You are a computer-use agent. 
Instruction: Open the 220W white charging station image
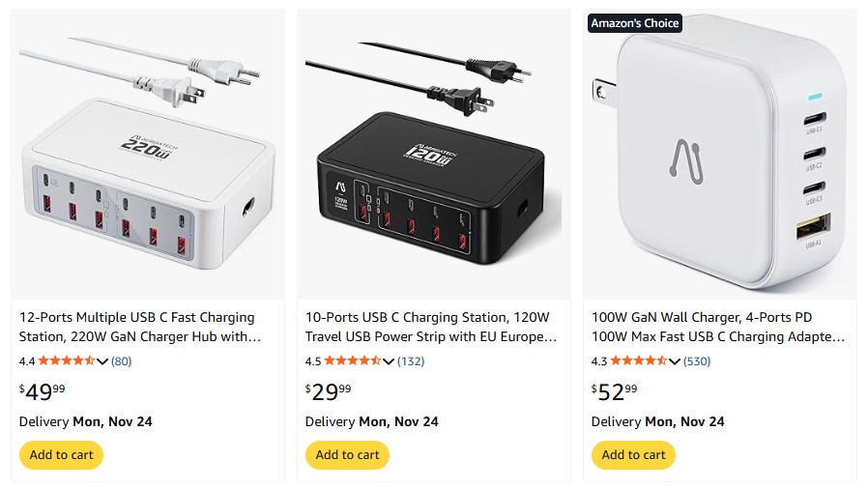click(x=148, y=155)
